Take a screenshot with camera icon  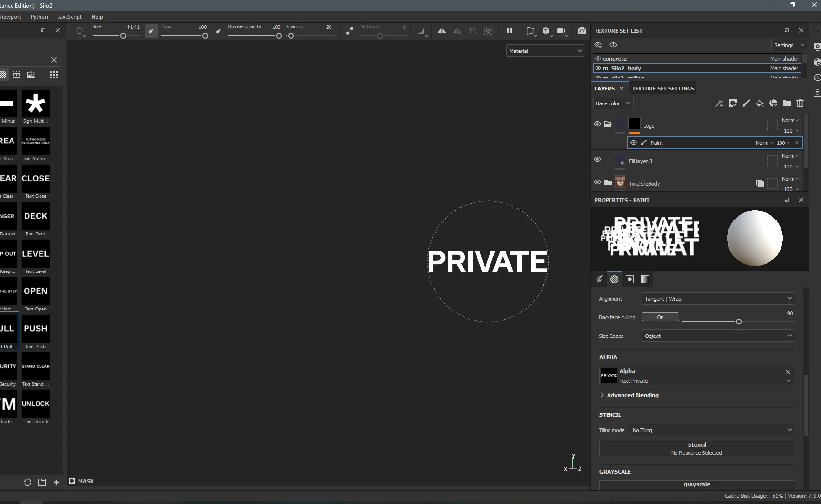point(582,31)
